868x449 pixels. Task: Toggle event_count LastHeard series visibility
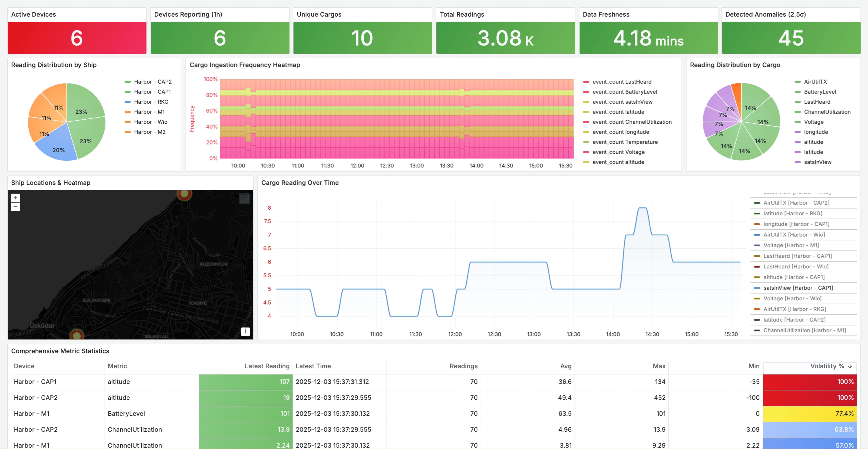(622, 82)
